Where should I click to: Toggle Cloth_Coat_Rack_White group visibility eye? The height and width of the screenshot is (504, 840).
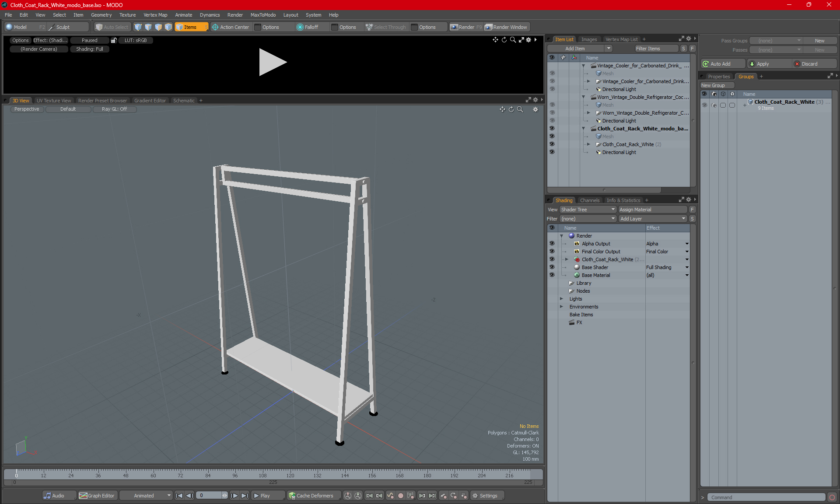tap(704, 105)
